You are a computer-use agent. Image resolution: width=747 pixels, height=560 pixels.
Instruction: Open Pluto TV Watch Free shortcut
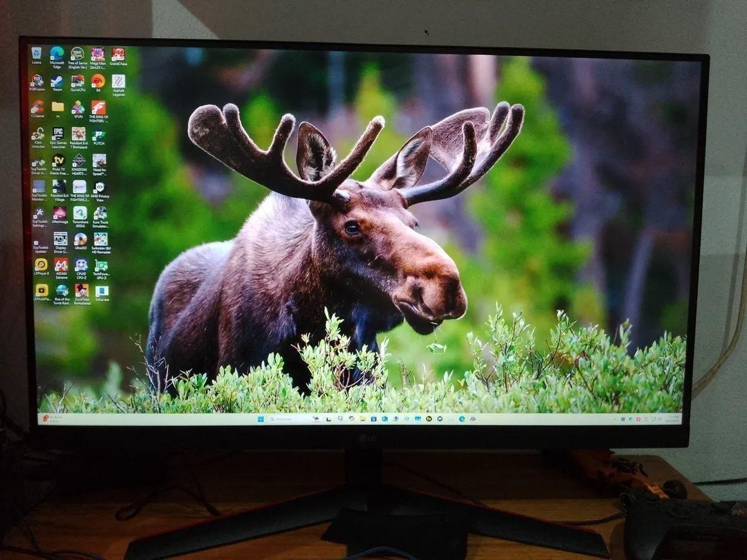[x=57, y=161]
